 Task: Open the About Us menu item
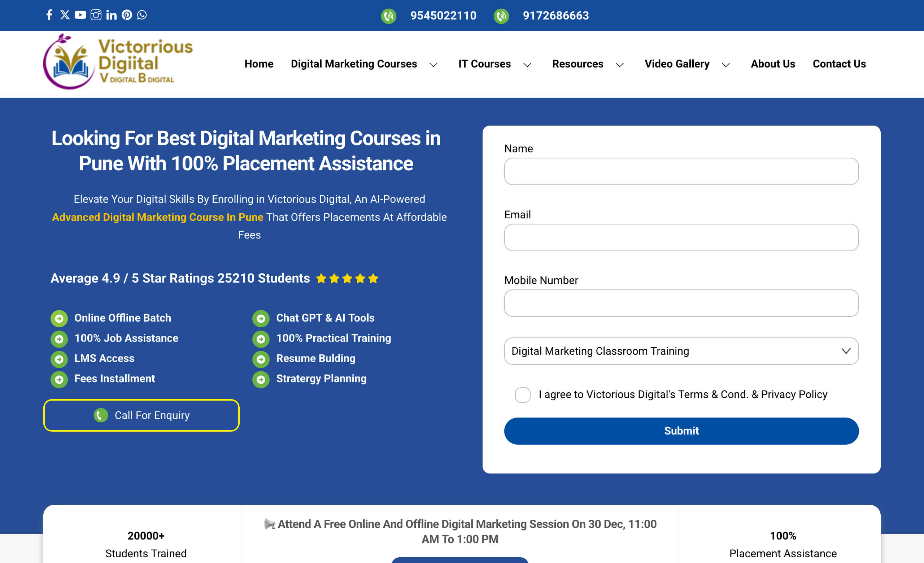(x=772, y=64)
